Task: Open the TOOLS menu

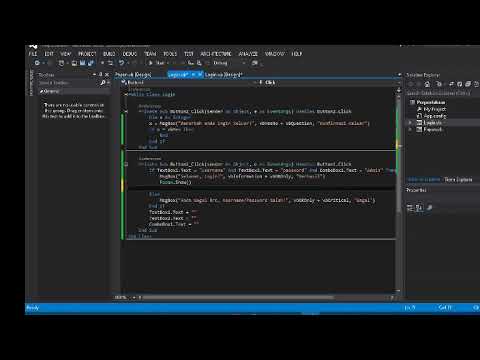Action: 170,54
